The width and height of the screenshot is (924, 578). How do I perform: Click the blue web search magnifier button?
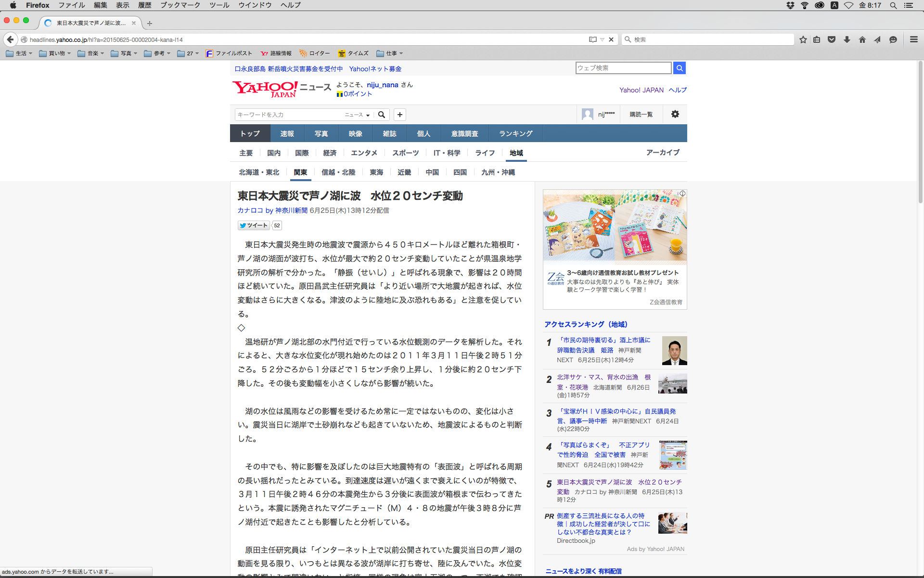[679, 68]
